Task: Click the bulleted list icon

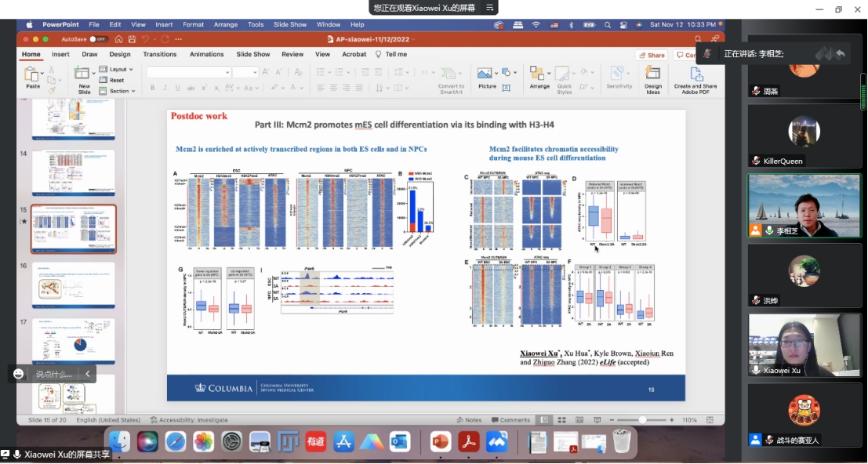Action: coord(320,72)
